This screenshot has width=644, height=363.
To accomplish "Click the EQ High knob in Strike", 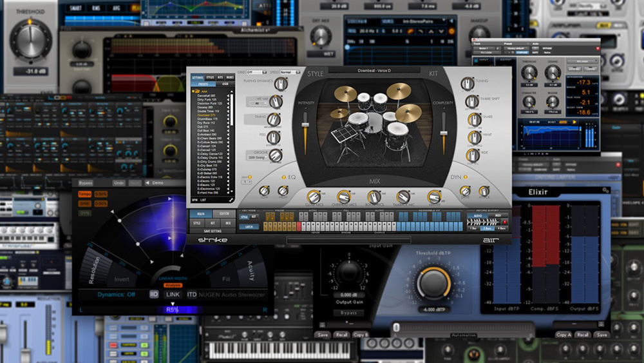I will click(283, 191).
